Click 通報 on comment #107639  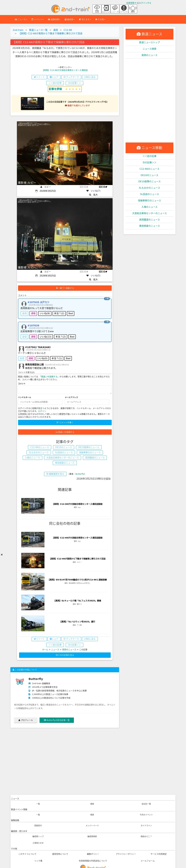tap(33, 337)
